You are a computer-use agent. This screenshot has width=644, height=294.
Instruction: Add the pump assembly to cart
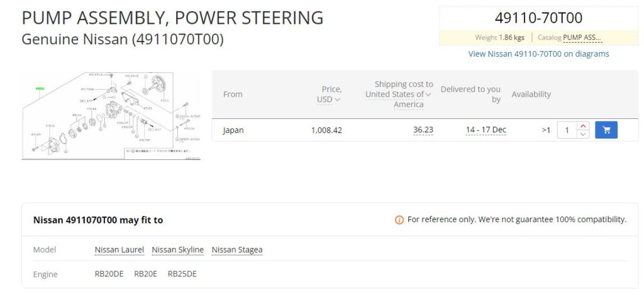point(606,130)
